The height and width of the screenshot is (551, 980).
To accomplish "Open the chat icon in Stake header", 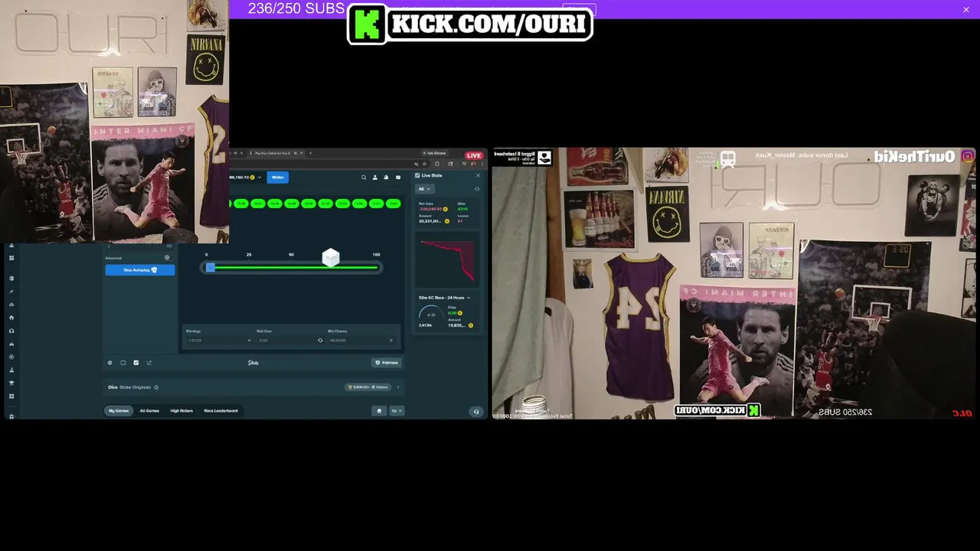I will pos(397,178).
